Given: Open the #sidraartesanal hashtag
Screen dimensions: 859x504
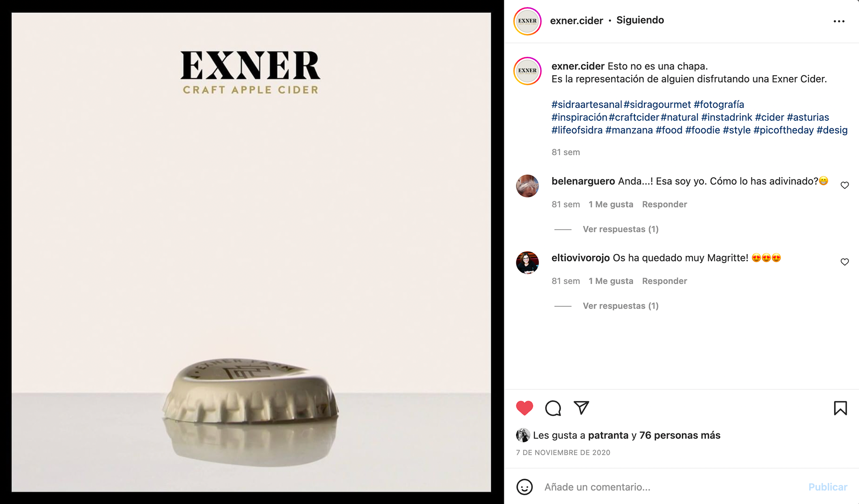Looking at the screenshot, I should click(587, 105).
